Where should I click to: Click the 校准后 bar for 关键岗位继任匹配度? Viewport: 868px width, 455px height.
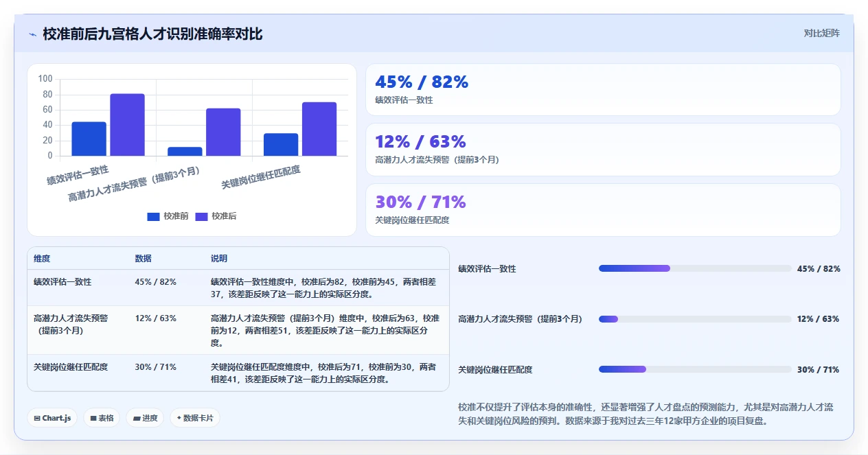319,129
